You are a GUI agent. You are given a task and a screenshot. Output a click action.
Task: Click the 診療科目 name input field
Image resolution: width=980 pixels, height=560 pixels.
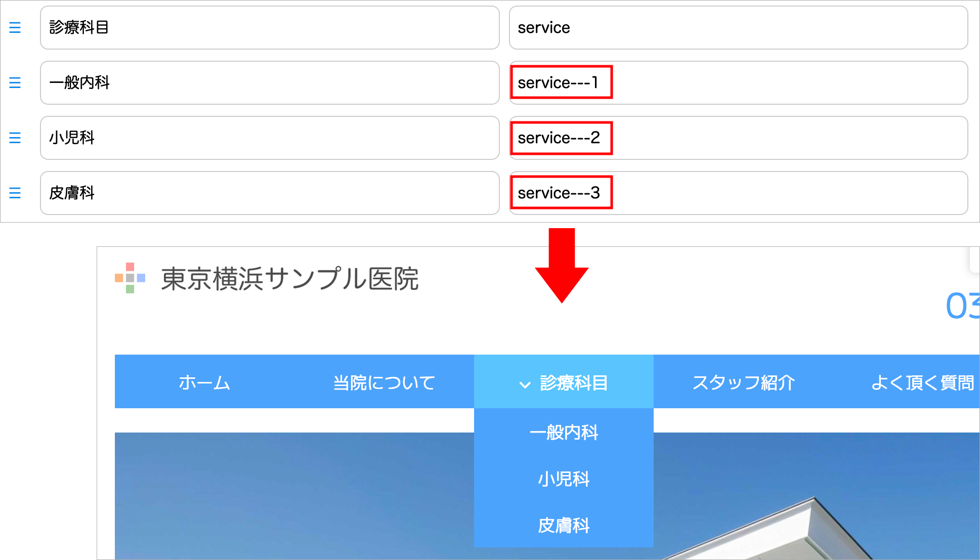tap(270, 27)
